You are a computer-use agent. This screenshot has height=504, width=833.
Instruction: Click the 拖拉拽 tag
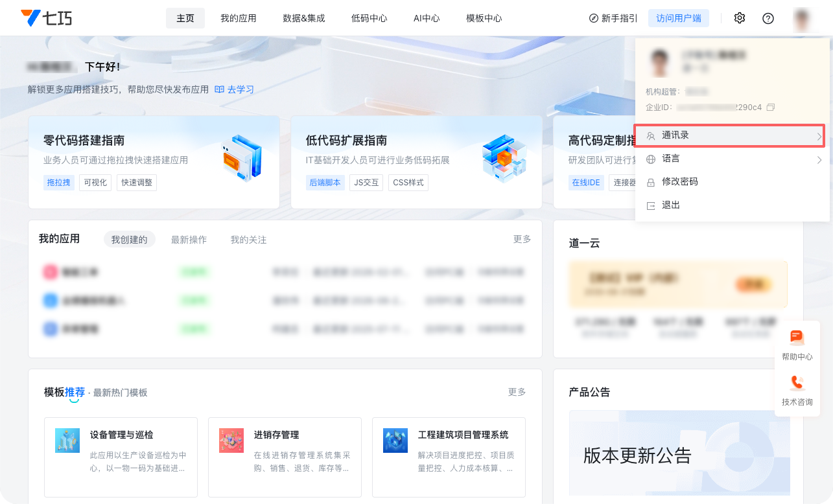pyautogui.click(x=59, y=183)
